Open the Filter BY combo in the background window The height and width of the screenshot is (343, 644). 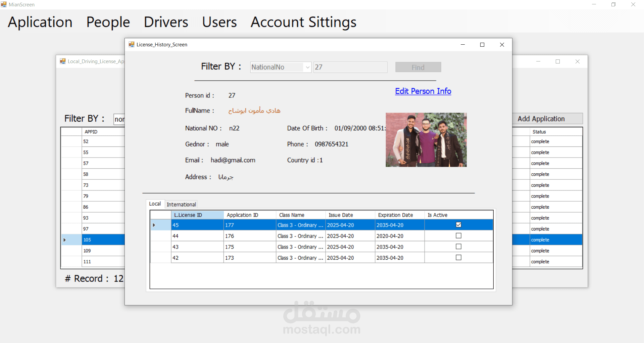point(120,119)
